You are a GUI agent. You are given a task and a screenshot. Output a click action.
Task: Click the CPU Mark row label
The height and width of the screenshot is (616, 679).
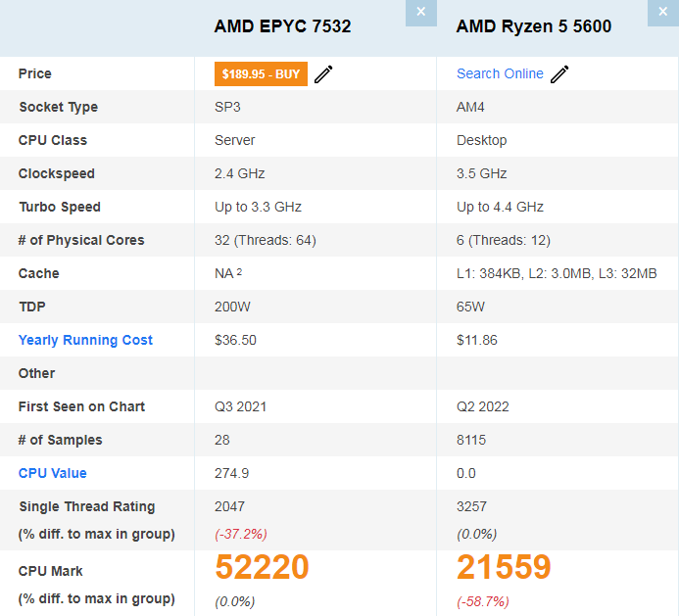(x=50, y=571)
